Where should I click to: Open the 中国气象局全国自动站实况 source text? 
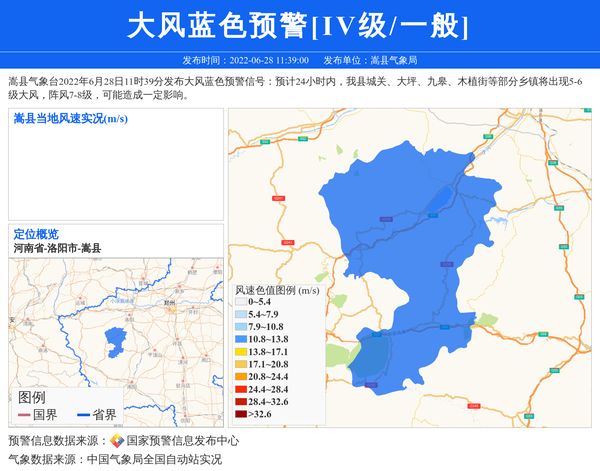click(154, 459)
